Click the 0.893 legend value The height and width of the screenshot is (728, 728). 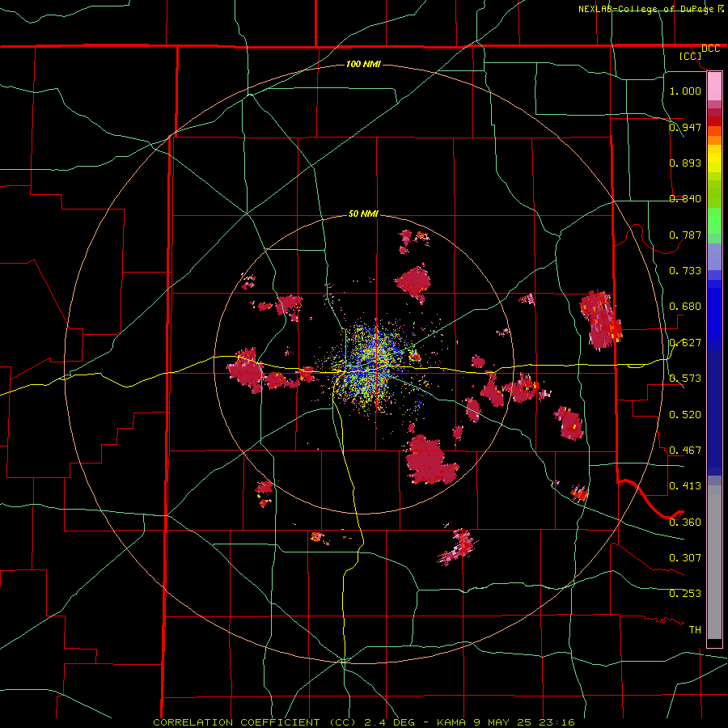point(685,163)
